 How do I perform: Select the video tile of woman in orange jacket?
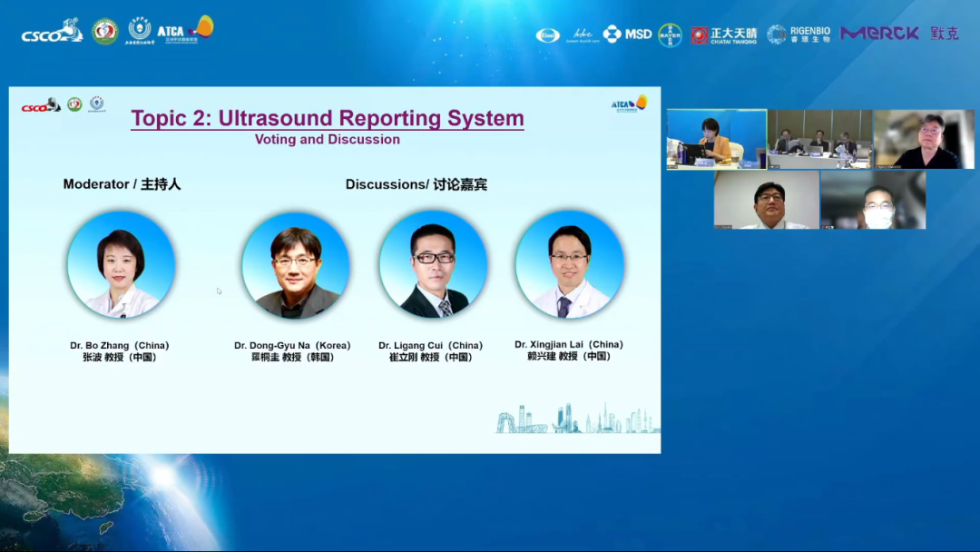(716, 140)
